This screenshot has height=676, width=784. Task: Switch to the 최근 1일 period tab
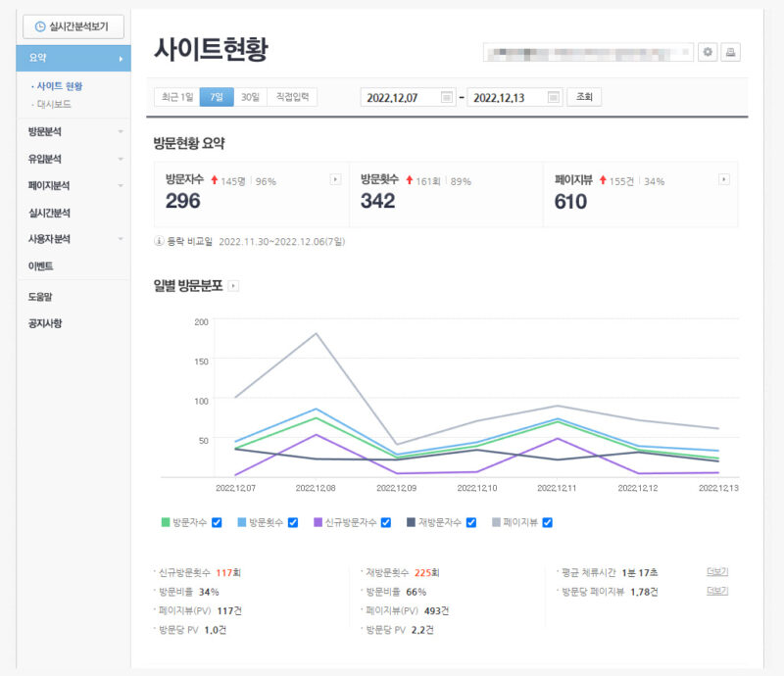177,97
